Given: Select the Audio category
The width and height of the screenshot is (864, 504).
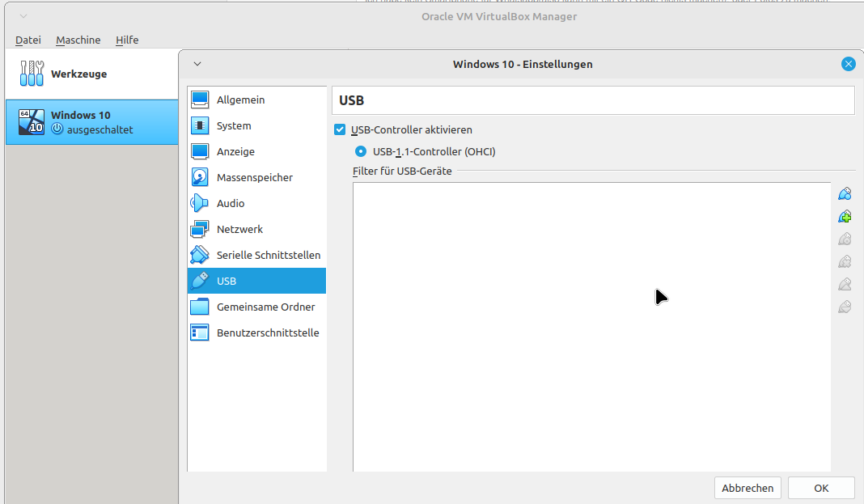Looking at the screenshot, I should click(256, 203).
